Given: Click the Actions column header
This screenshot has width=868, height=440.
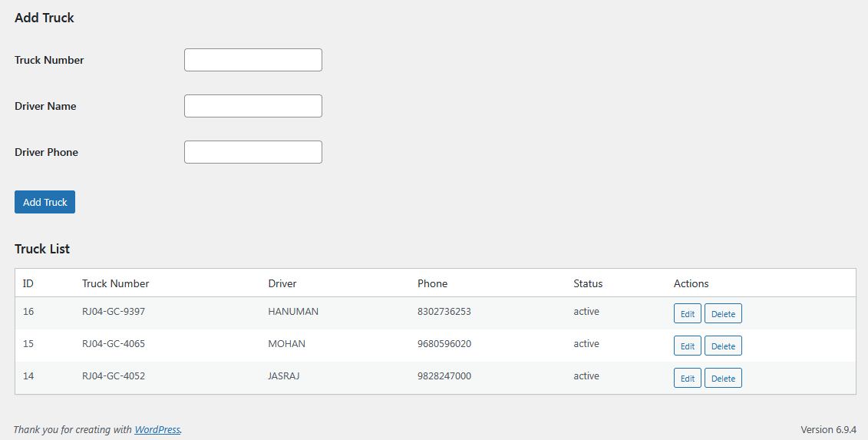Looking at the screenshot, I should [x=691, y=283].
